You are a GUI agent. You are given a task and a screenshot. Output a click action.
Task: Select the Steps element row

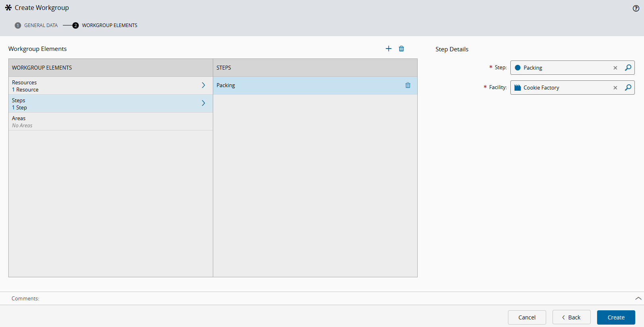tap(111, 103)
